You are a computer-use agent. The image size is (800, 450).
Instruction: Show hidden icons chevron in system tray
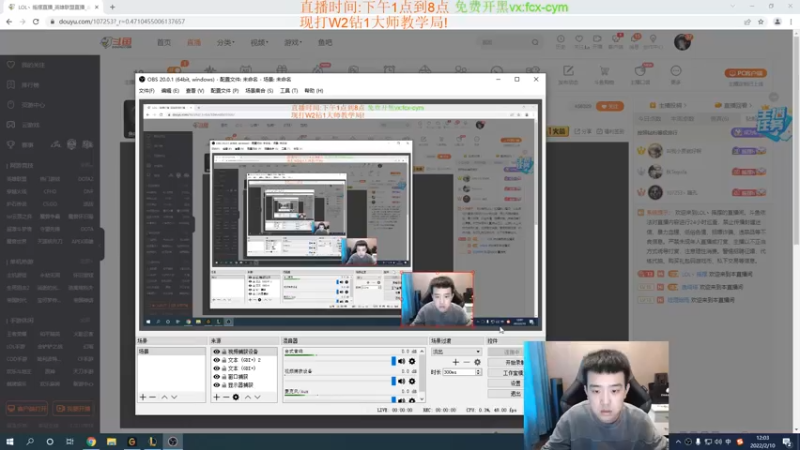[x=678, y=442]
